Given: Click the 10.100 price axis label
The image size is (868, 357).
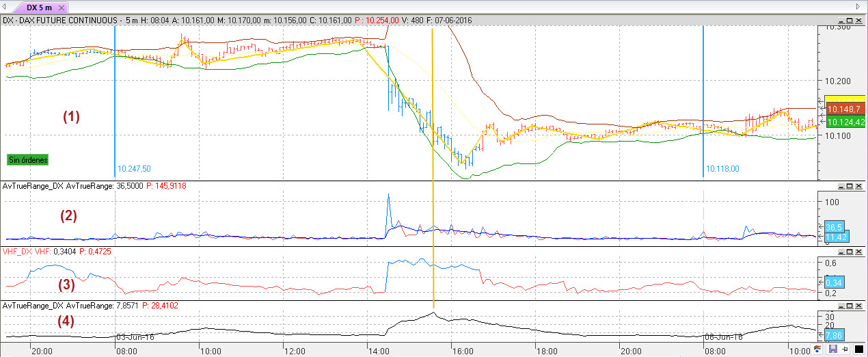Looking at the screenshot, I should [838, 135].
